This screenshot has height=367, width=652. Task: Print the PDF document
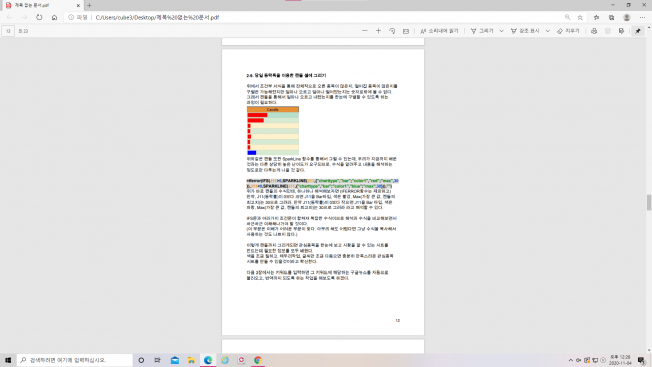point(594,31)
